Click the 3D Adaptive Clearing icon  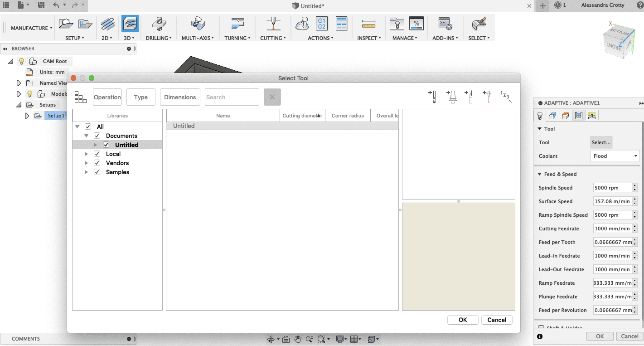pos(130,24)
